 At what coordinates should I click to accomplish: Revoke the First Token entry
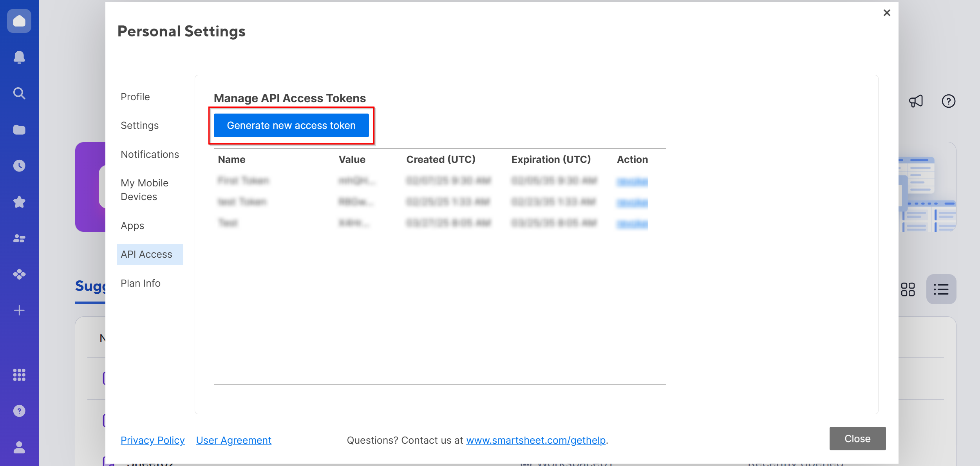pos(632,181)
